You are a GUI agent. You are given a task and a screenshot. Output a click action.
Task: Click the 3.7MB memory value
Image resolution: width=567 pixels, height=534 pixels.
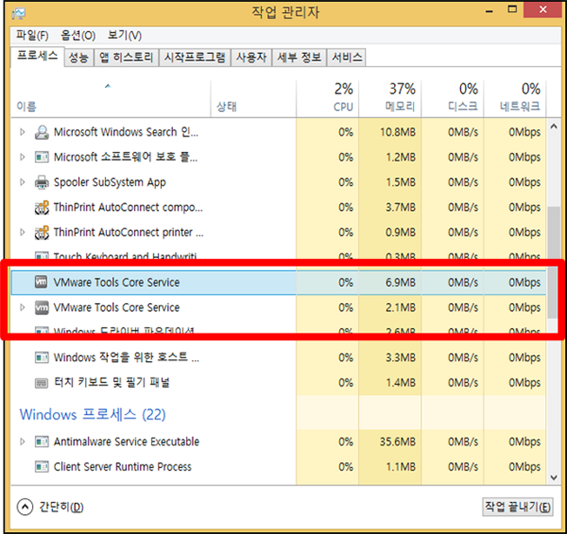pyautogui.click(x=400, y=207)
